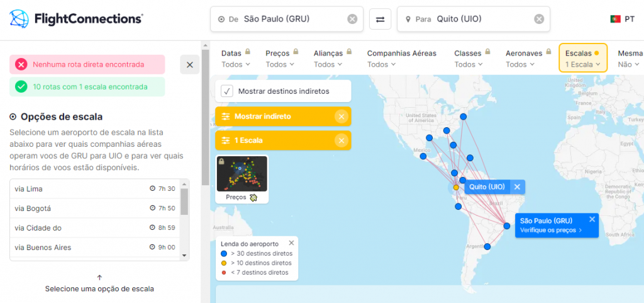This screenshot has width=644, height=303.
Task: Close the left route panel with X
Action: click(190, 64)
